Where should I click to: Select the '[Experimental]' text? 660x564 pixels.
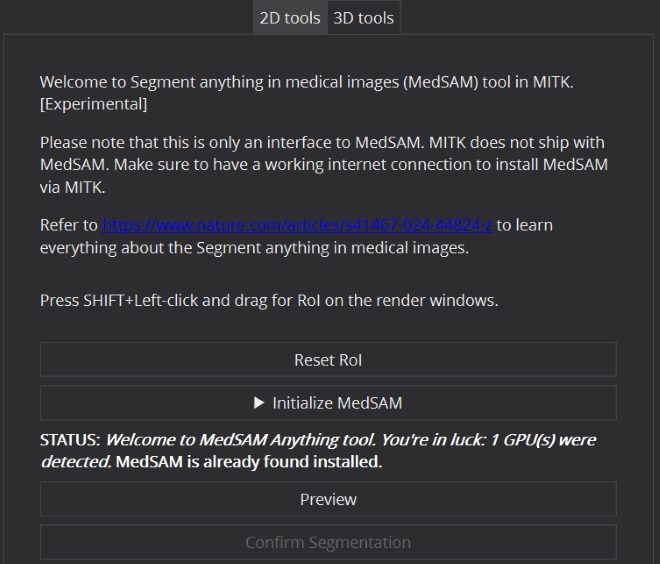[93, 104]
